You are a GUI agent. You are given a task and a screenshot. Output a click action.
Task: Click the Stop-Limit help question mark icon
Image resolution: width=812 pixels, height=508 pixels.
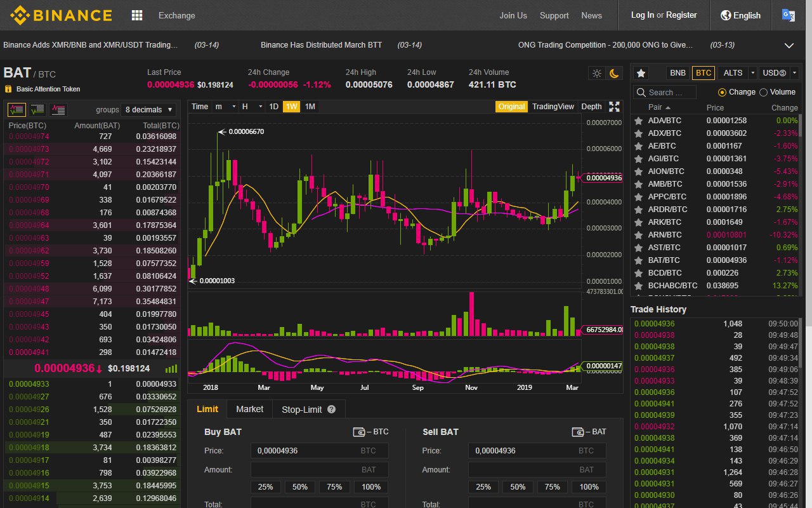[331, 410]
